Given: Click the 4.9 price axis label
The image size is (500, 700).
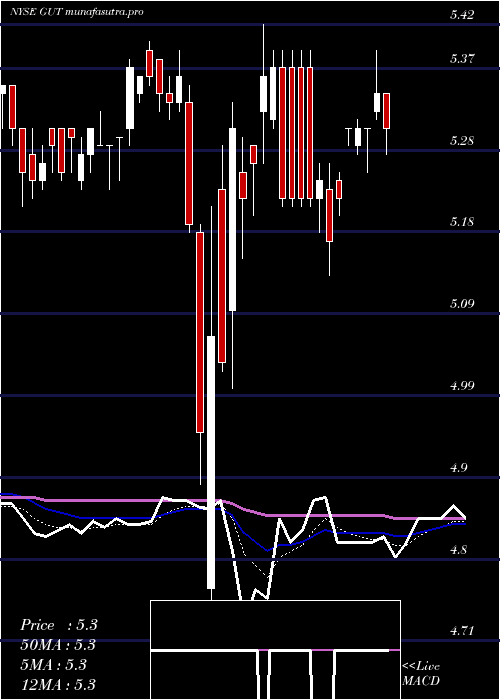Looking at the screenshot, I should (x=459, y=468).
